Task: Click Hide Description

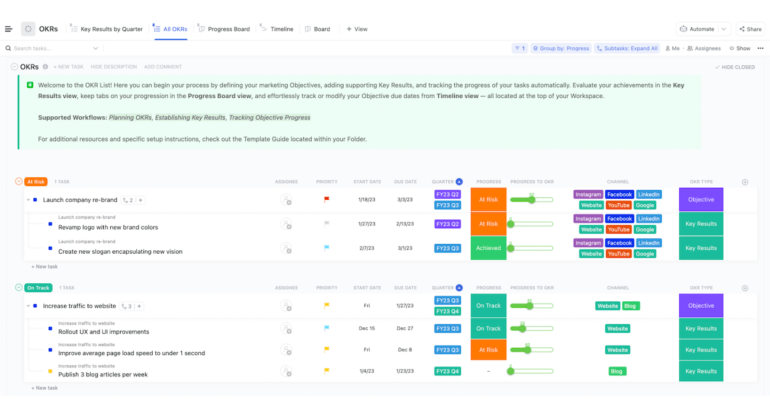Action: click(x=113, y=67)
